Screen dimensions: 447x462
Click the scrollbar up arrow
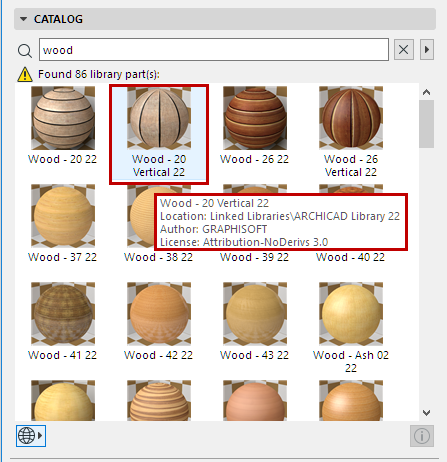tap(426, 92)
